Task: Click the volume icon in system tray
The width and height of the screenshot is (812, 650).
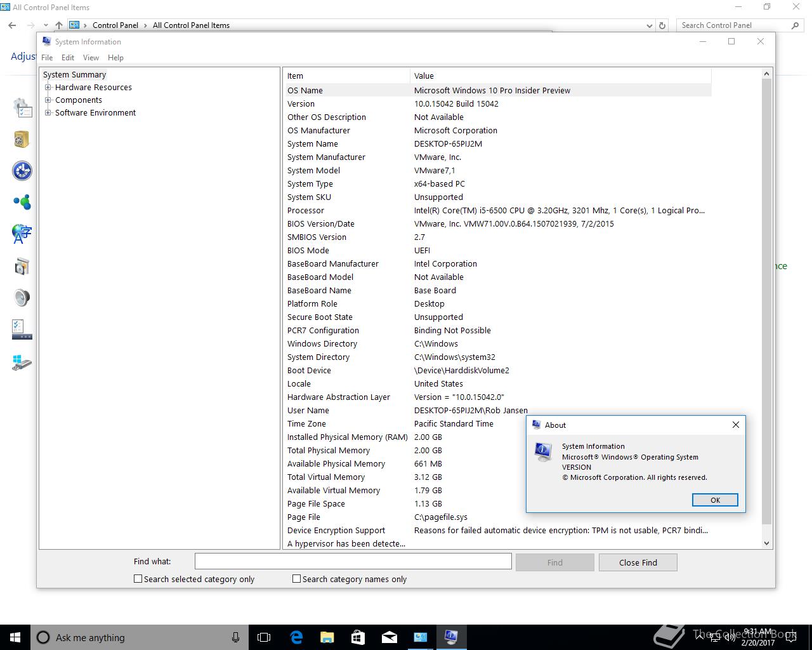Action: (730, 637)
